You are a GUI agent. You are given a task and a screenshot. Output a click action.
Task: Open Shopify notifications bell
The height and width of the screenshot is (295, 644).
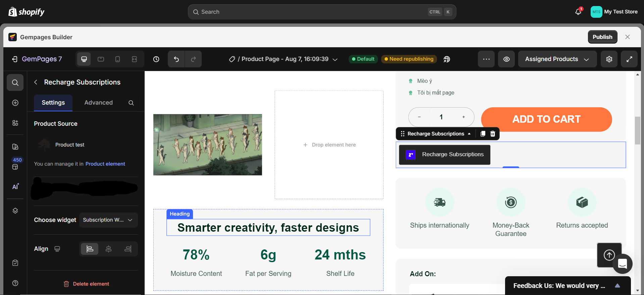tap(578, 12)
